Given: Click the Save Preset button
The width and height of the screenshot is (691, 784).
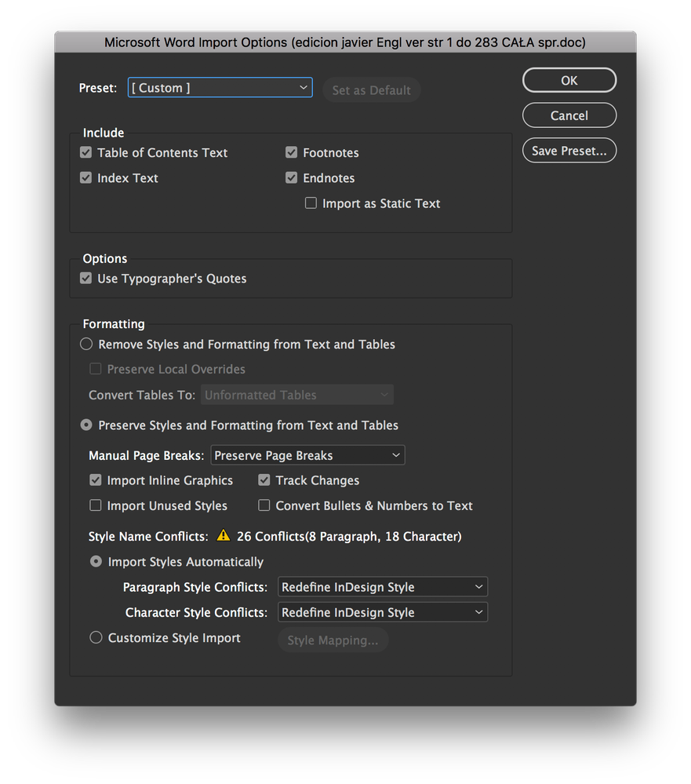Looking at the screenshot, I should pos(569,151).
